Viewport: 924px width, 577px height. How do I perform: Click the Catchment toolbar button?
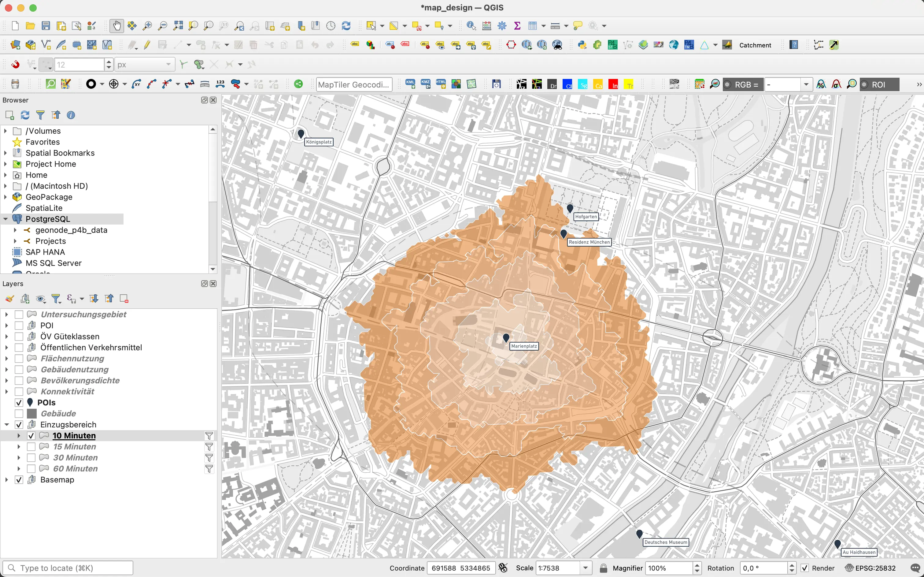point(755,45)
